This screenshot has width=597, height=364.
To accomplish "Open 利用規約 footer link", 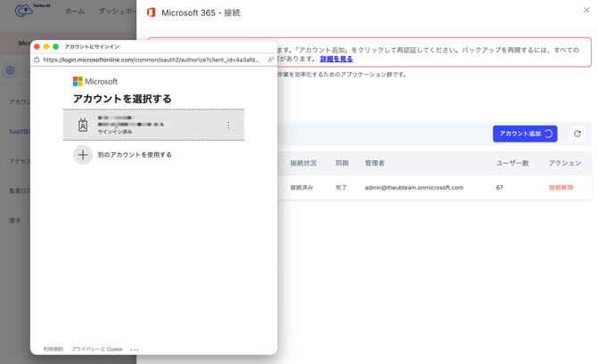I will tap(53, 349).
